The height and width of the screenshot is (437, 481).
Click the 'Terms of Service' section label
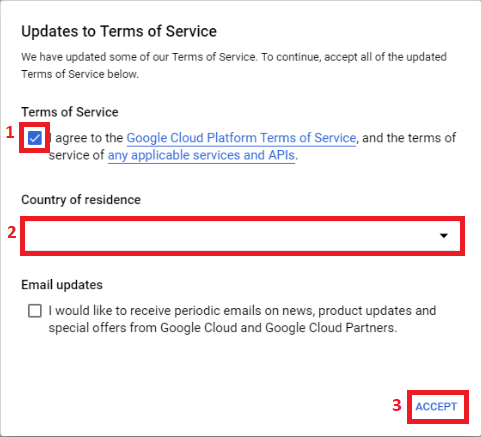pyautogui.click(x=70, y=112)
